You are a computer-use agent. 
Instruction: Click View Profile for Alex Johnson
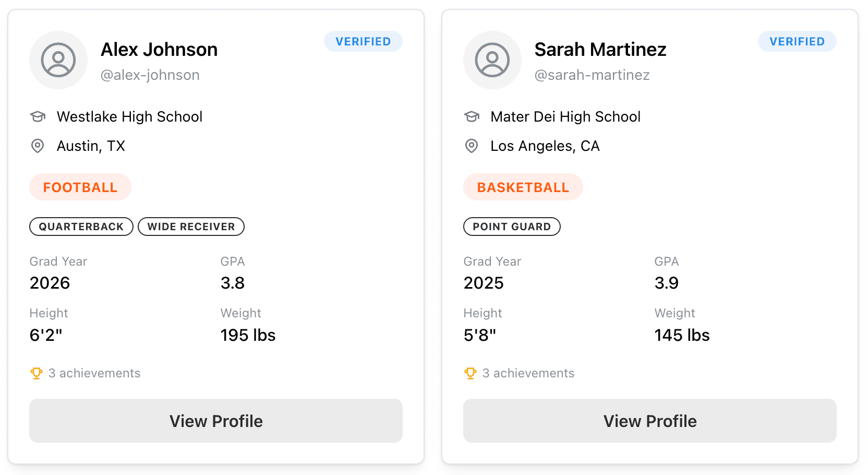(x=216, y=421)
